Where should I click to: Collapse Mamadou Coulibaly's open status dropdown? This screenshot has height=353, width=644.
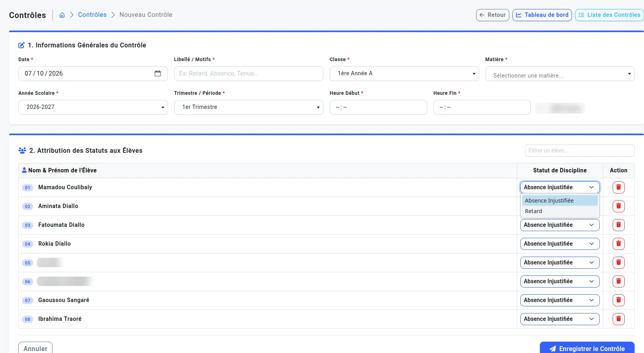click(560, 187)
